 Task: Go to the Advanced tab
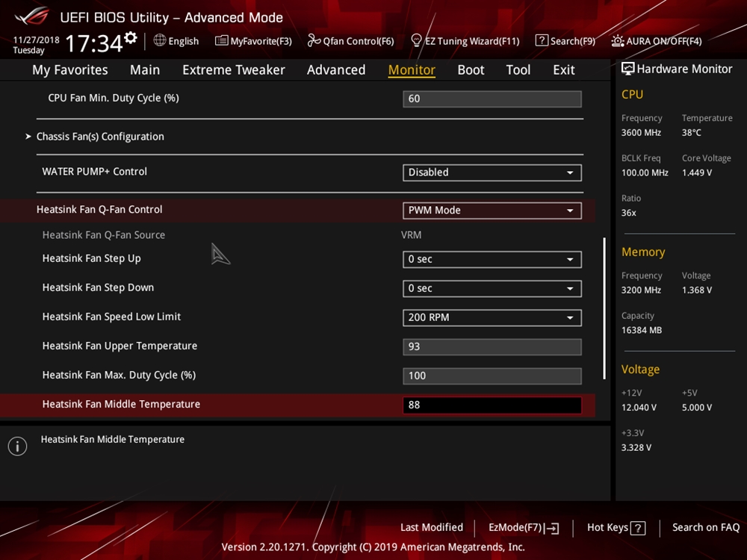coord(336,70)
